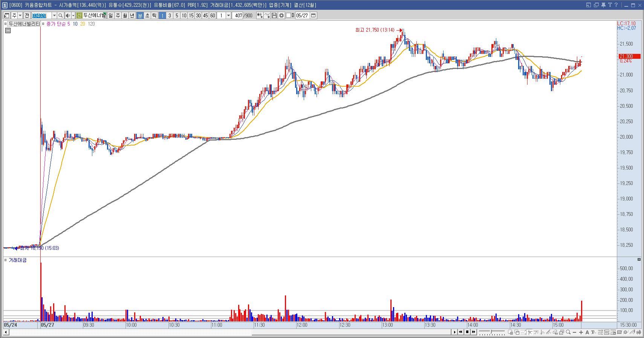Click the speaker sound icon in toolbar
Image resolution: width=644 pixels, height=338 pixels.
68,15
